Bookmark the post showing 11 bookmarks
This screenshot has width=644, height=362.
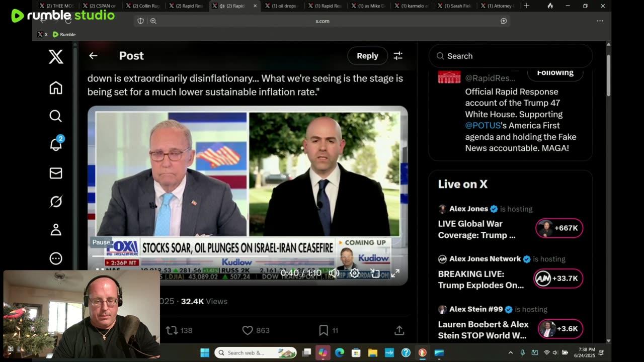click(328, 330)
